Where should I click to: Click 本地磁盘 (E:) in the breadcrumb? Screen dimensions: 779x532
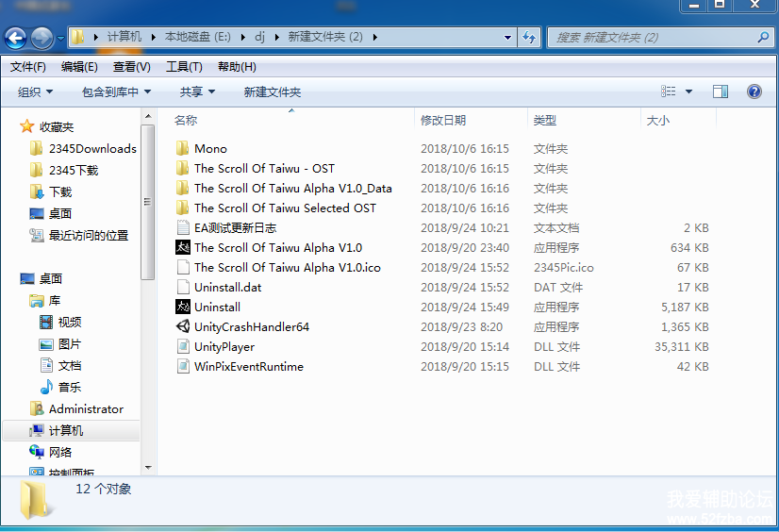198,37
